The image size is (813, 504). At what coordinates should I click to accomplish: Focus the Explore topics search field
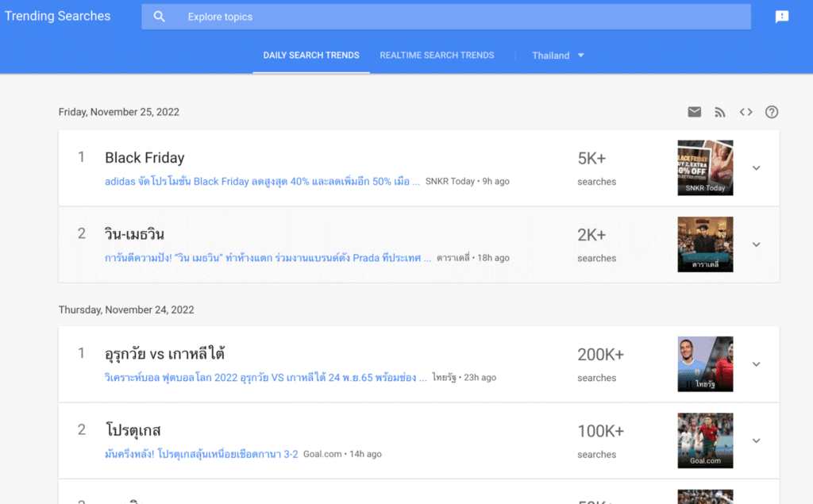point(446,17)
